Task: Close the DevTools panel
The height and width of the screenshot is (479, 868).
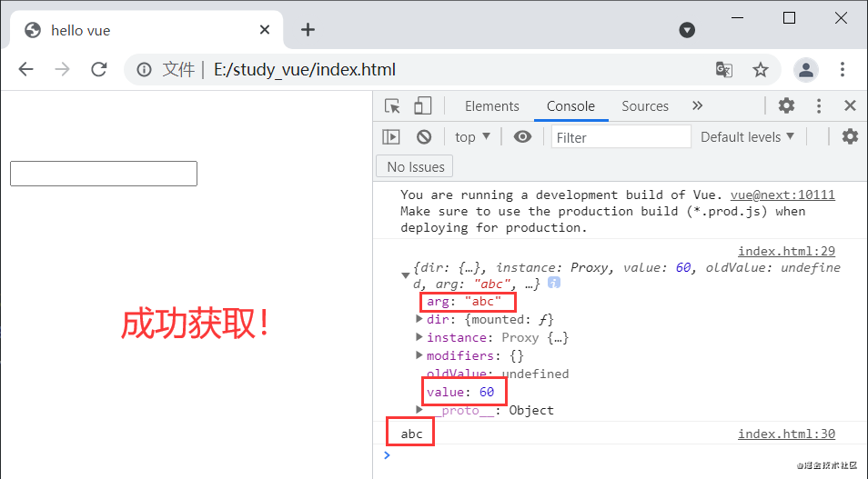Action: pos(851,105)
